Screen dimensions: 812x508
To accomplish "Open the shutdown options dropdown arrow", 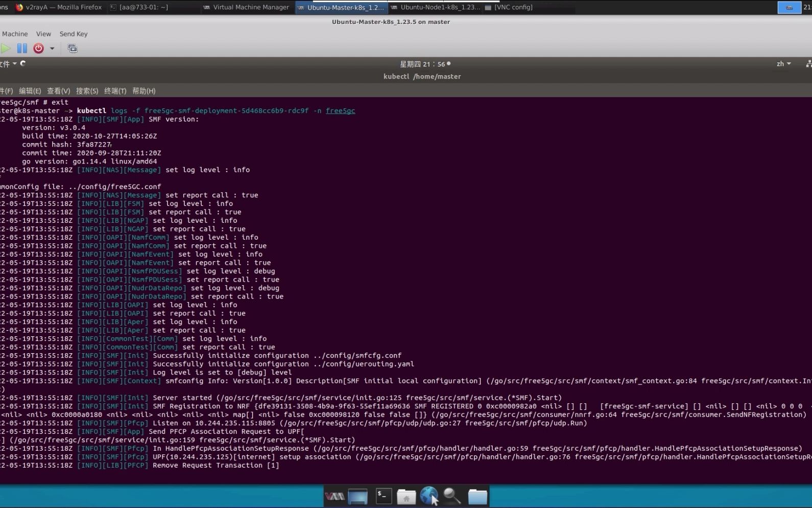I will tap(52, 49).
